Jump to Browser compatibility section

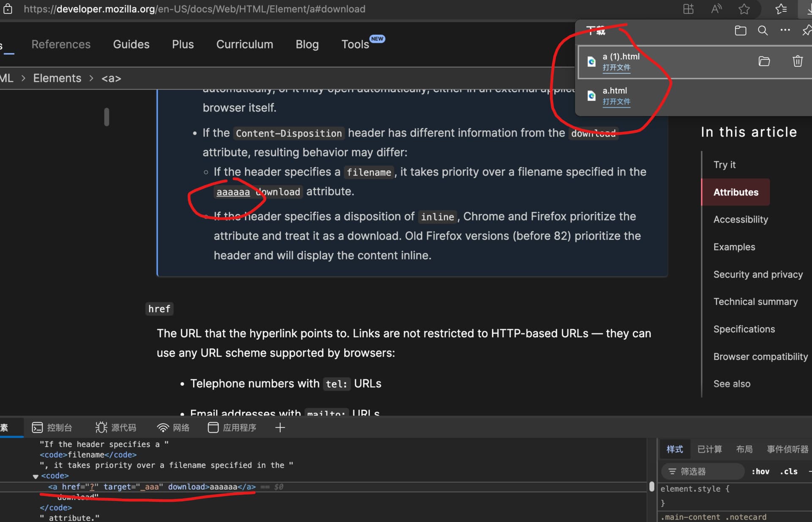tap(760, 357)
